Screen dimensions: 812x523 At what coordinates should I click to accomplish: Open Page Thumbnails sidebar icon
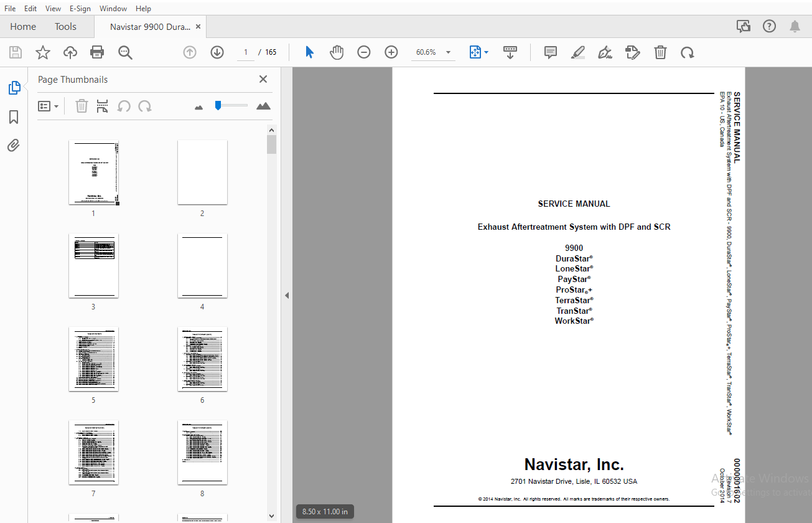coord(14,88)
